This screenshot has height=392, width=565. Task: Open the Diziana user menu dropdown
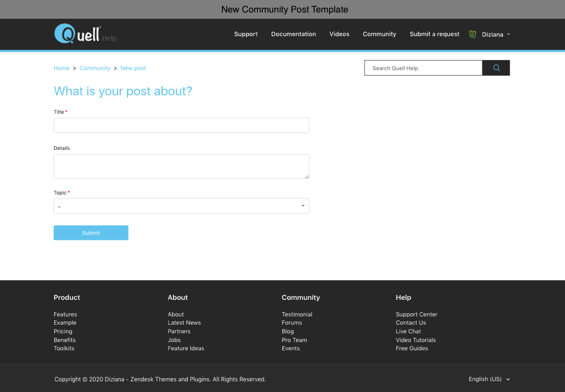(x=496, y=35)
